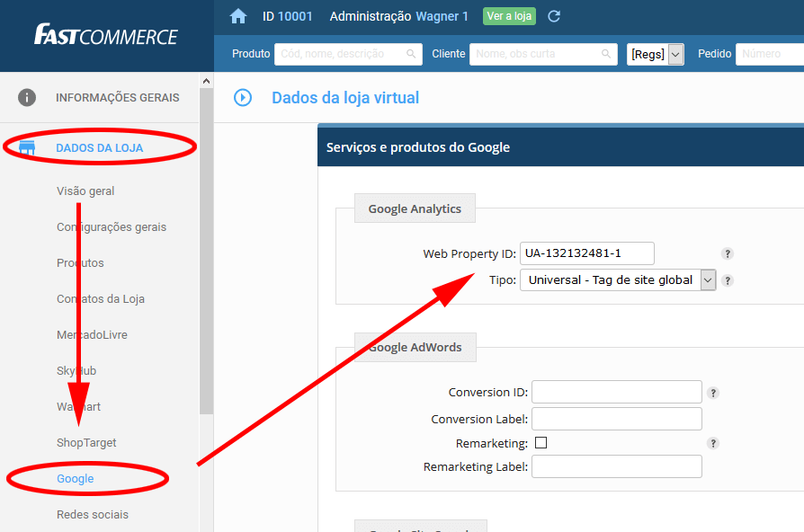Click the circled arrow icon beside page title

point(243,97)
